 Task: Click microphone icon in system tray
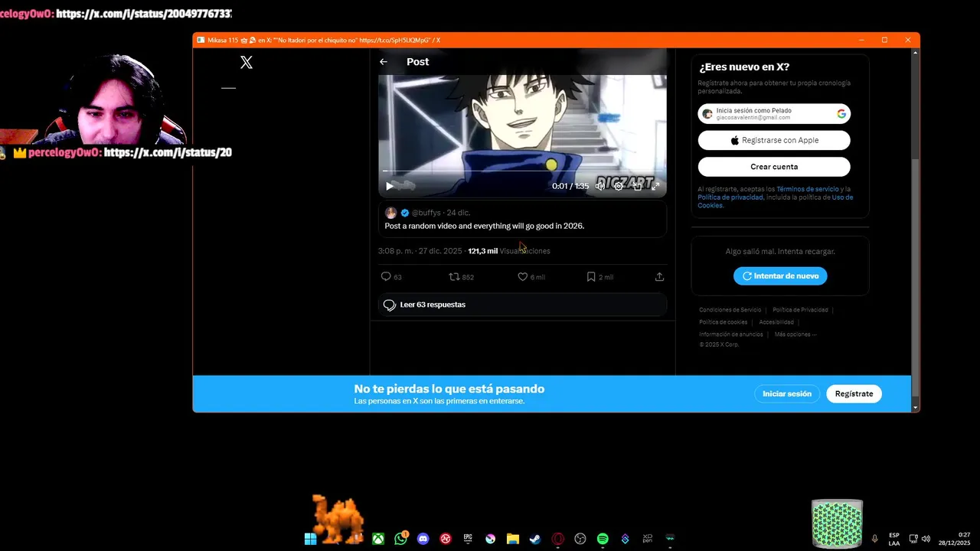point(874,539)
